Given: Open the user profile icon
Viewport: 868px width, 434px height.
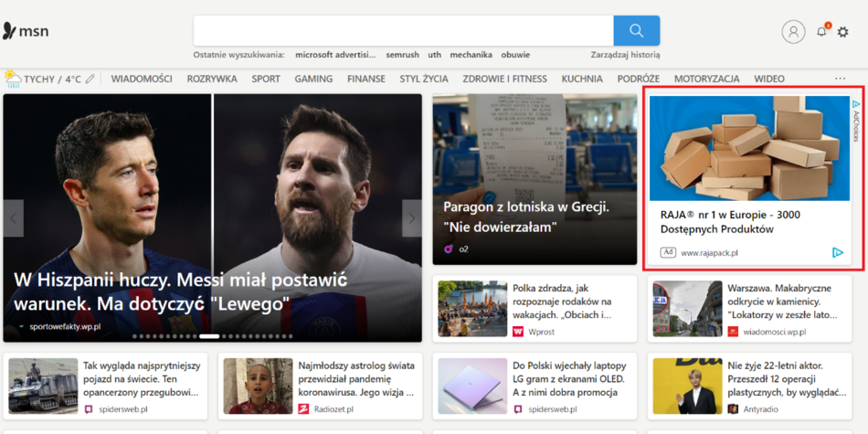Looking at the screenshot, I should (x=793, y=31).
